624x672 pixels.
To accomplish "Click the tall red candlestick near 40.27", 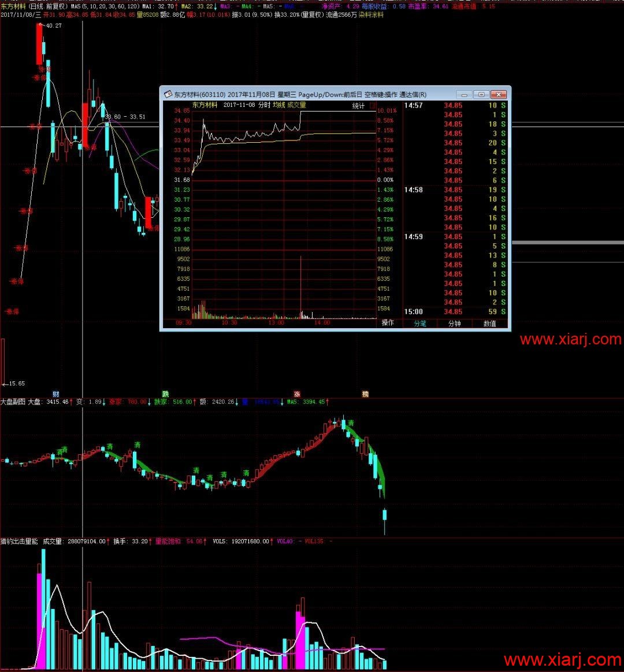I will click(39, 44).
